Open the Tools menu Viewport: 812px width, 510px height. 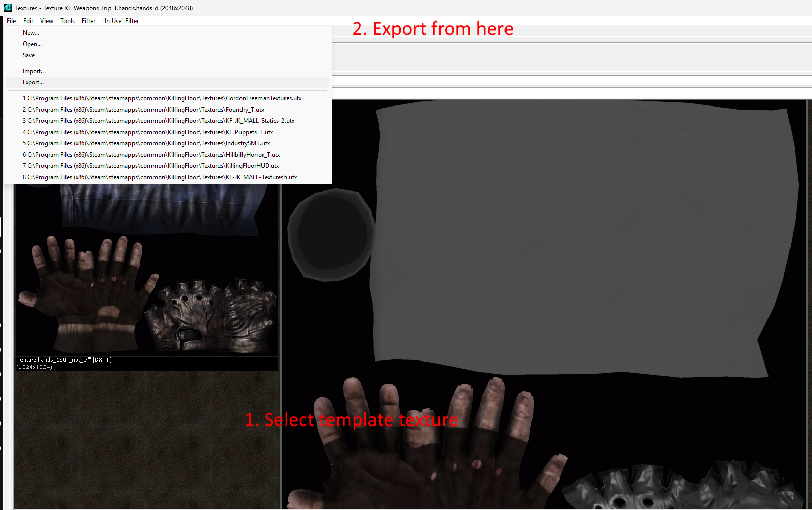tap(68, 21)
